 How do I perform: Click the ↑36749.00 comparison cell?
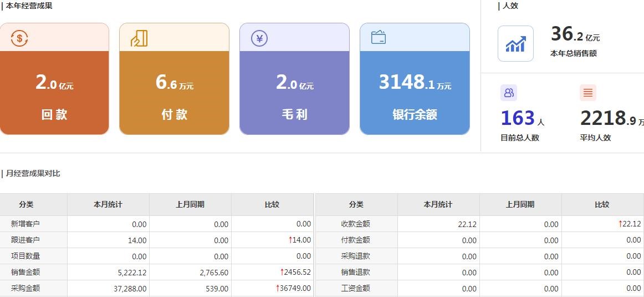(272, 289)
